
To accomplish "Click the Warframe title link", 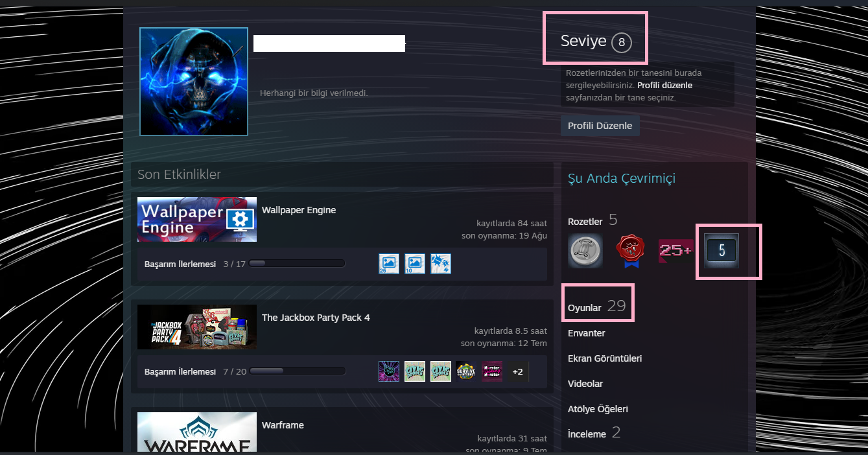I will 283,425.
